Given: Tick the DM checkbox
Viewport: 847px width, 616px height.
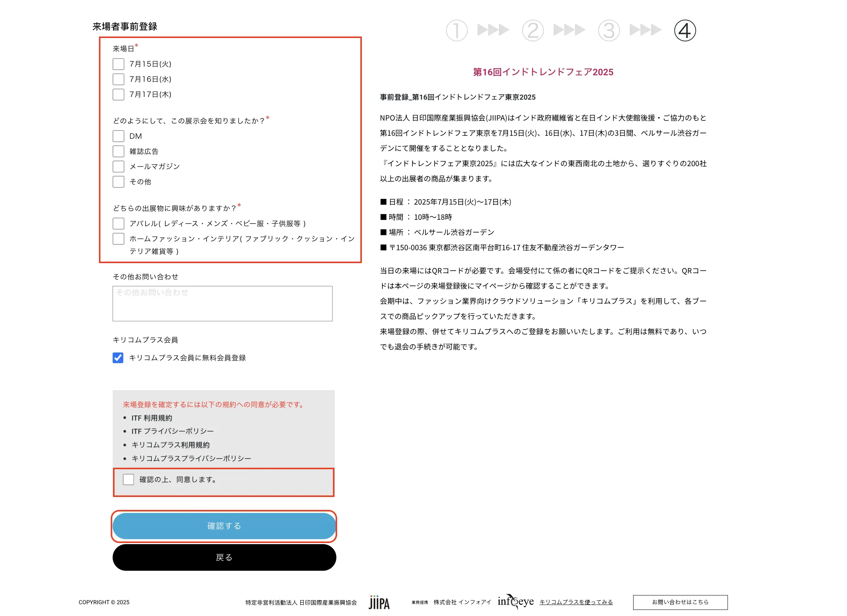Looking at the screenshot, I should point(118,136).
